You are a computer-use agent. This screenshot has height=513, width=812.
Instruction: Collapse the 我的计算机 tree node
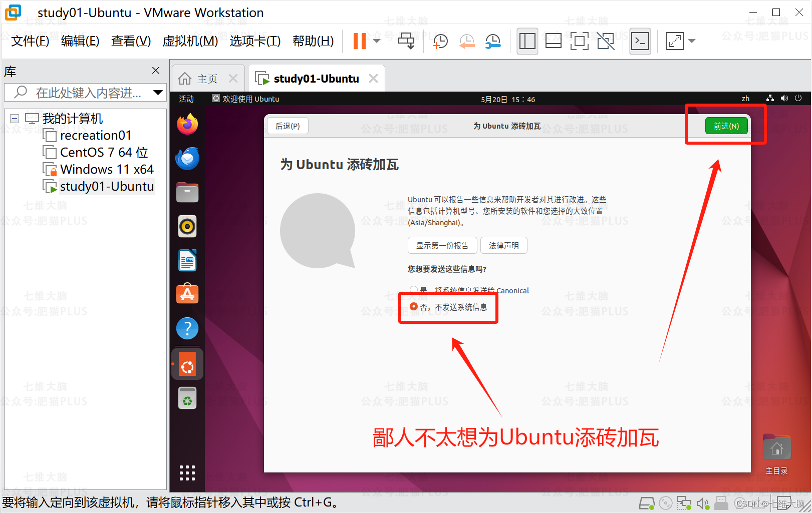(15, 119)
